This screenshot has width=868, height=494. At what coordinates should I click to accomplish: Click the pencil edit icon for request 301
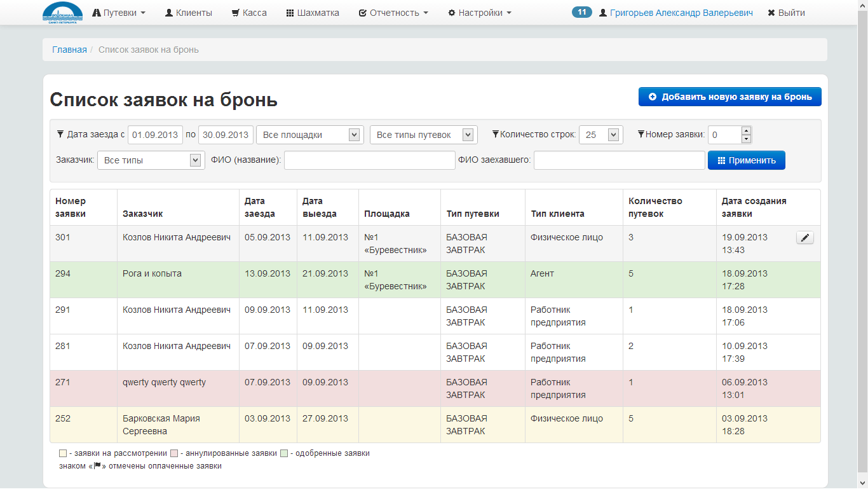[805, 238]
